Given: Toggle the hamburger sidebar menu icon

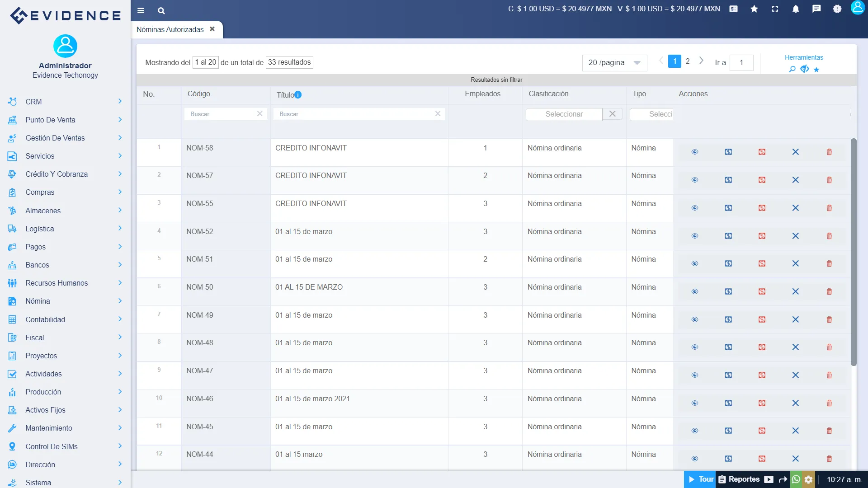Looking at the screenshot, I should [x=141, y=11].
